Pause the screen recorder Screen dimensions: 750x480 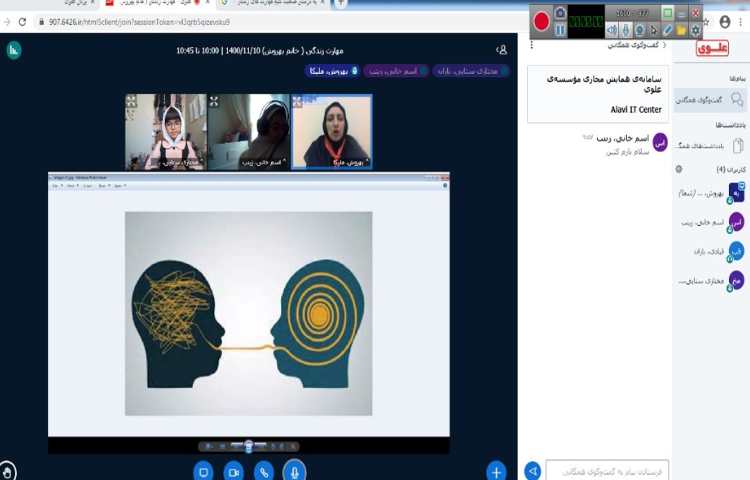coord(560,30)
